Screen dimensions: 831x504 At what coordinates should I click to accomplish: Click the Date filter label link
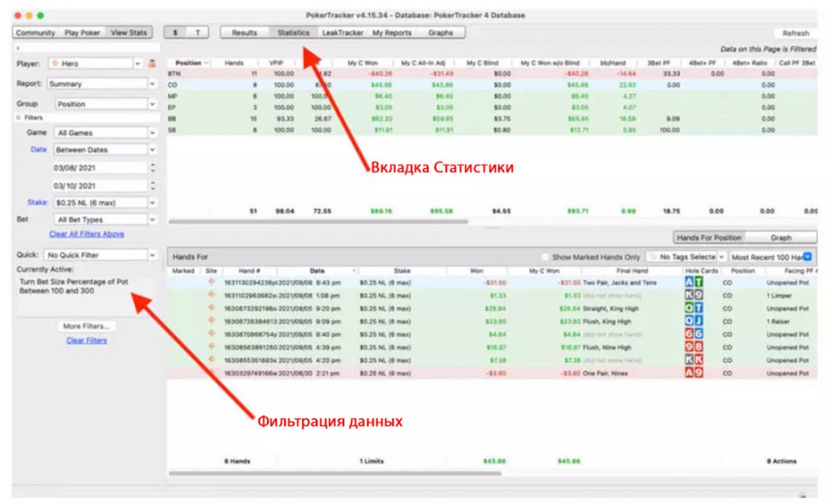pyautogui.click(x=38, y=149)
